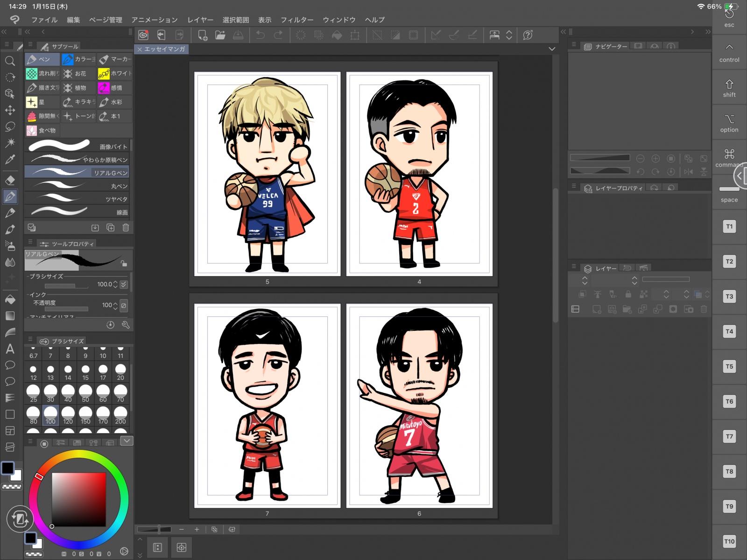Select the Zoom magnifier tool
Image resolution: width=747 pixels, height=560 pixels.
(x=10, y=61)
